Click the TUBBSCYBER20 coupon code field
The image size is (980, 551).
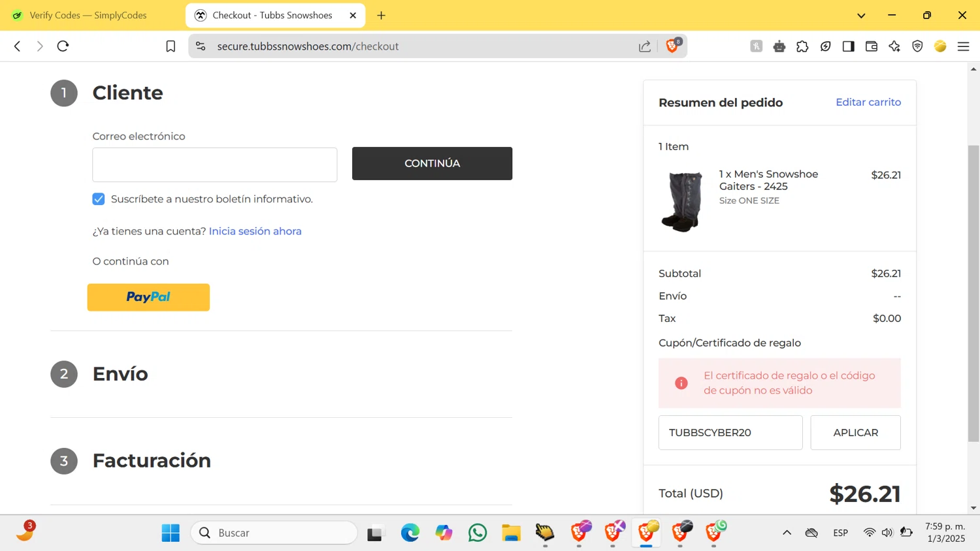click(x=730, y=433)
